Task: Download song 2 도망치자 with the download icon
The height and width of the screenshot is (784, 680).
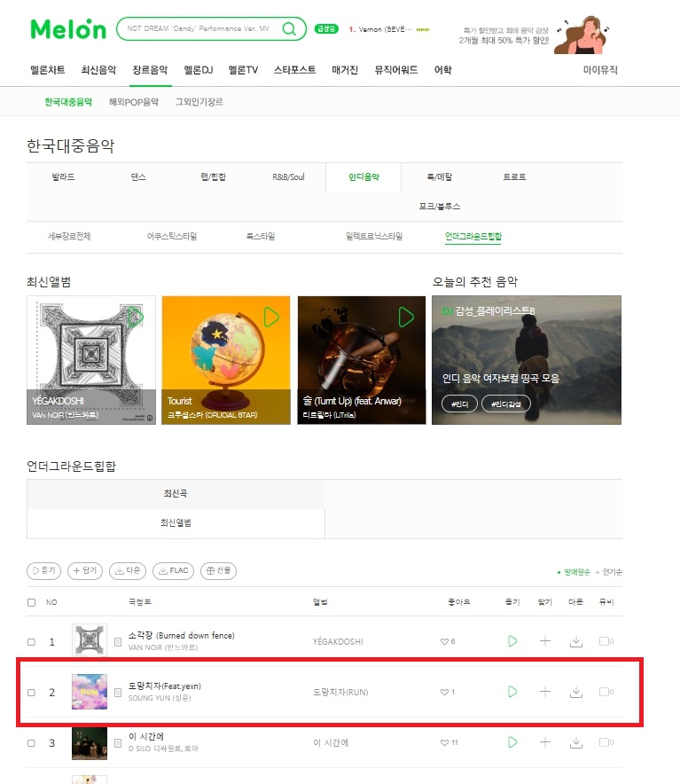Action: 576,692
